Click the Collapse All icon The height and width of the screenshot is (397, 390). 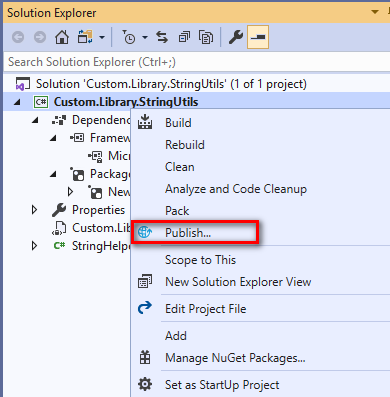(184, 37)
